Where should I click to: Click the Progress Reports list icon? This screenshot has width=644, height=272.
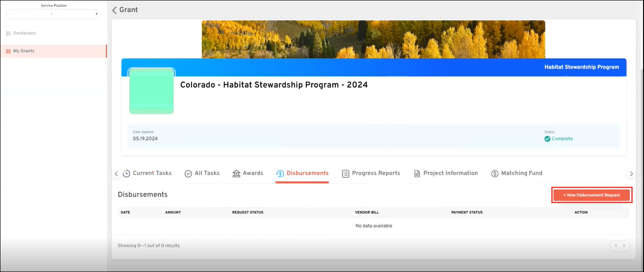pos(346,173)
